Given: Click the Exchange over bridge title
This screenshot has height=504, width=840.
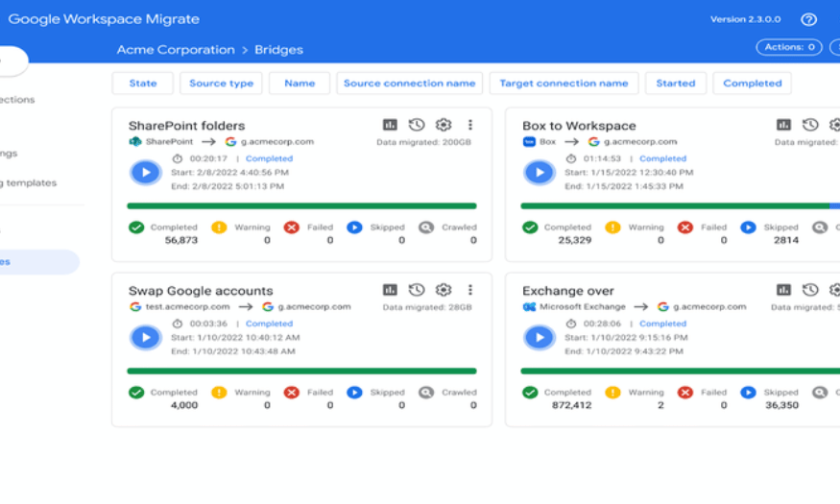Looking at the screenshot, I should click(568, 291).
